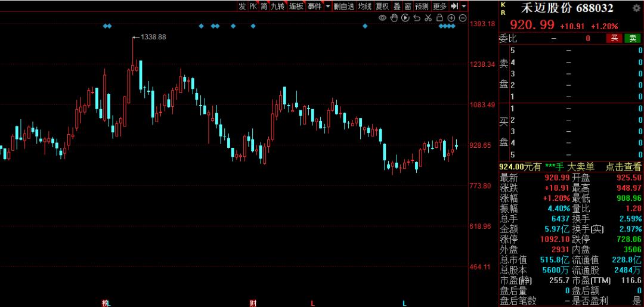This screenshot has height=307, width=644.
Task: Click the 榜 marker at chart bottom
Action: click(105, 303)
